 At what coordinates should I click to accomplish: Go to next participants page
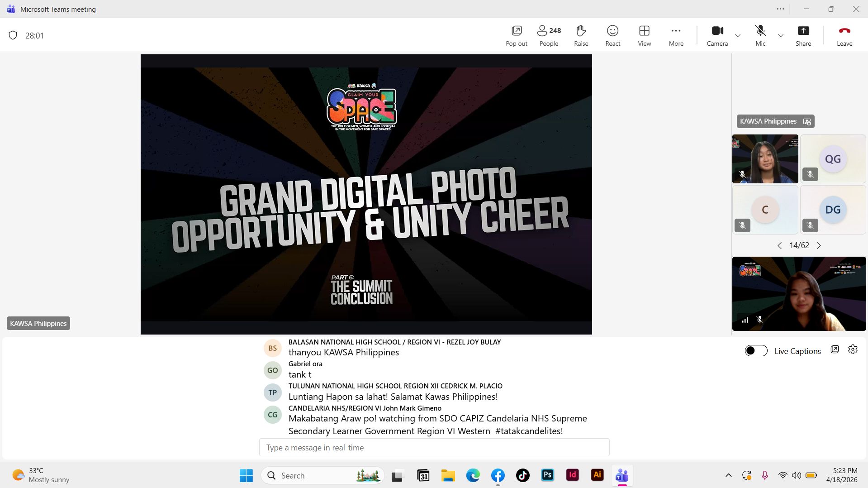(819, 245)
